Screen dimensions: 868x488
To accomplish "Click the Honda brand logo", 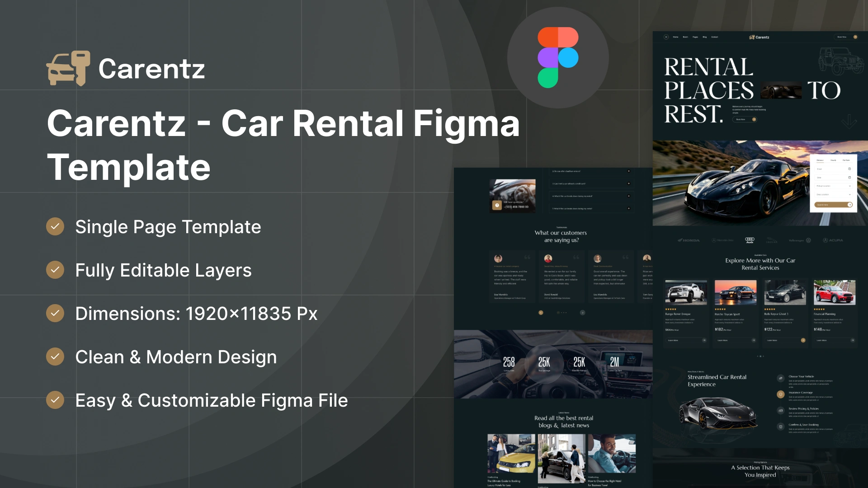I will tap(689, 240).
